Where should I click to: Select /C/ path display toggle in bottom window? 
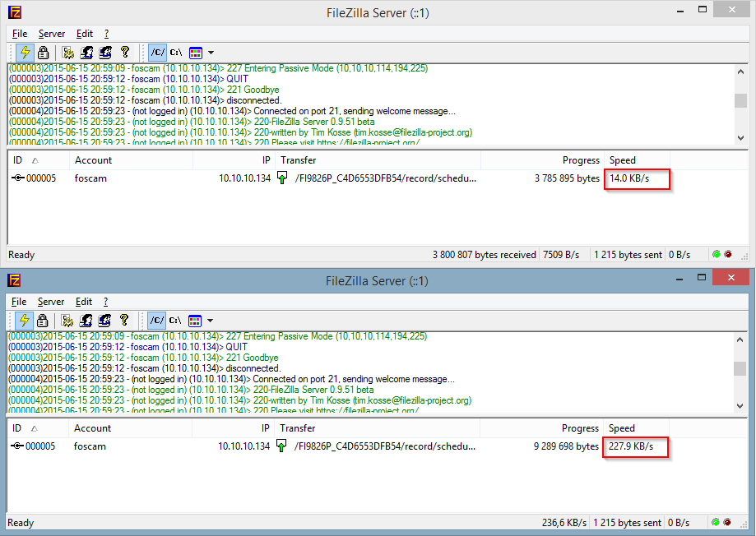(x=156, y=320)
